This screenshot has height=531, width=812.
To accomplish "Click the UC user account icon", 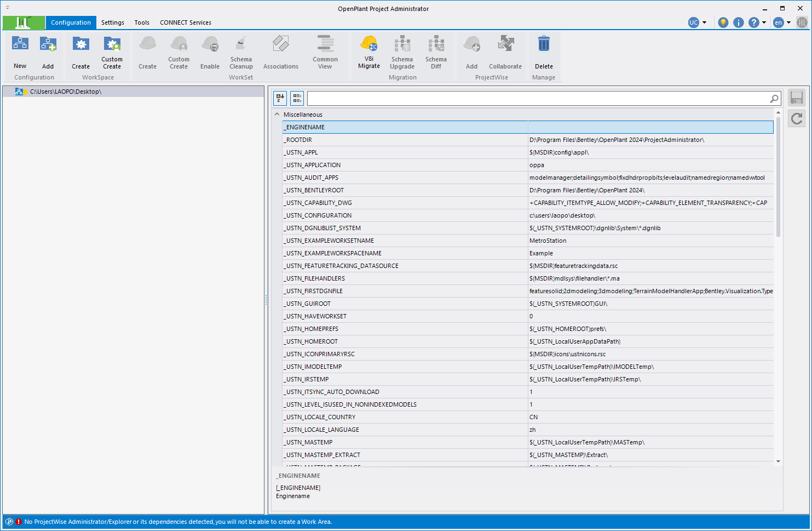I will [694, 22].
